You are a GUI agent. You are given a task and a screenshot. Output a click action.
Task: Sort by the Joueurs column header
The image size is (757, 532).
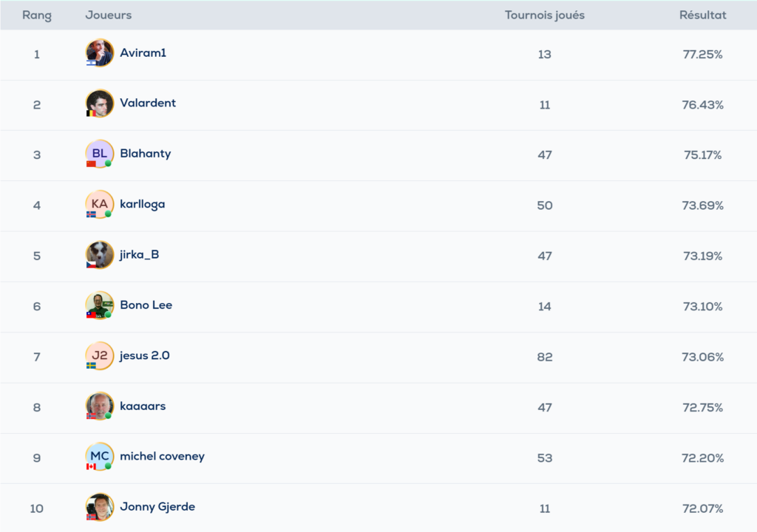click(108, 16)
